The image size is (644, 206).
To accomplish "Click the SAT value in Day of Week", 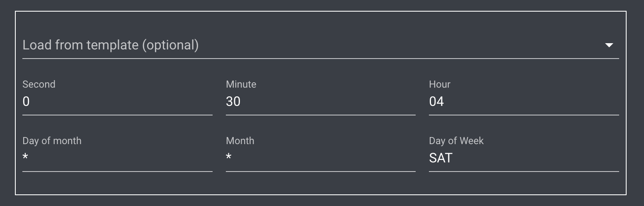I will pos(441,158).
